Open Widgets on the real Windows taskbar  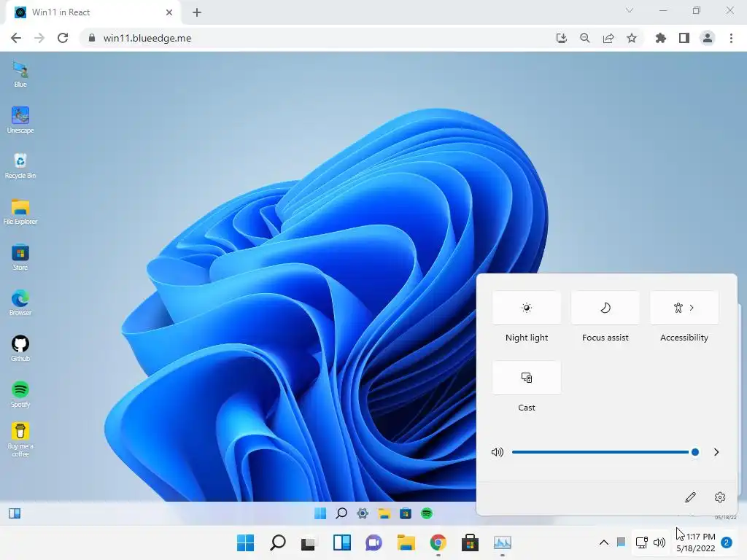tap(342, 542)
